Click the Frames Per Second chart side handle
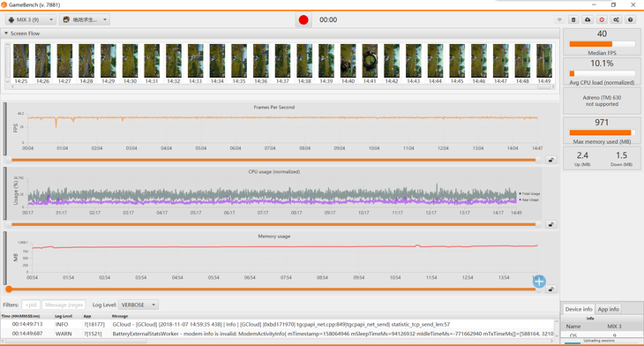The width and height of the screenshot is (644, 346). click(x=5, y=129)
